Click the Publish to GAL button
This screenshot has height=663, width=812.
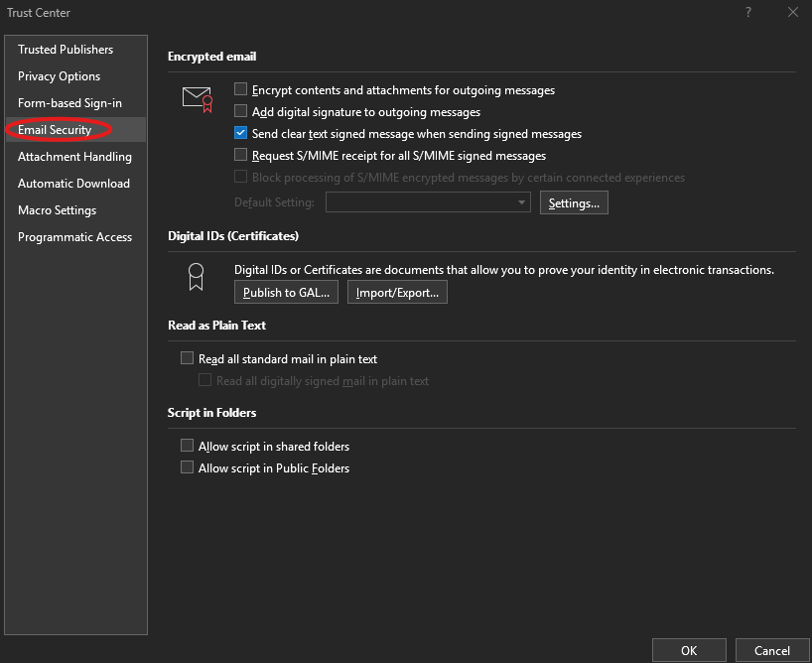click(x=286, y=292)
